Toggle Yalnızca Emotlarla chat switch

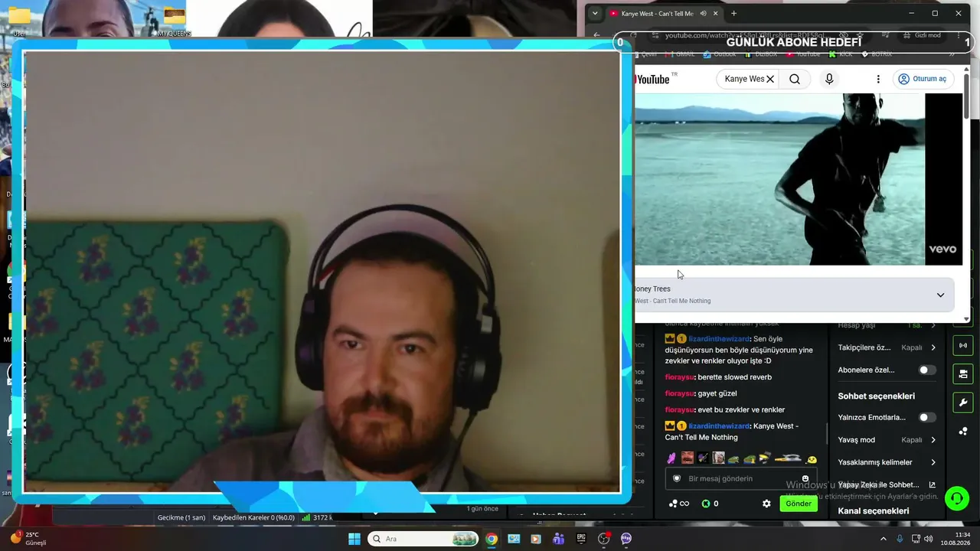[x=926, y=417]
